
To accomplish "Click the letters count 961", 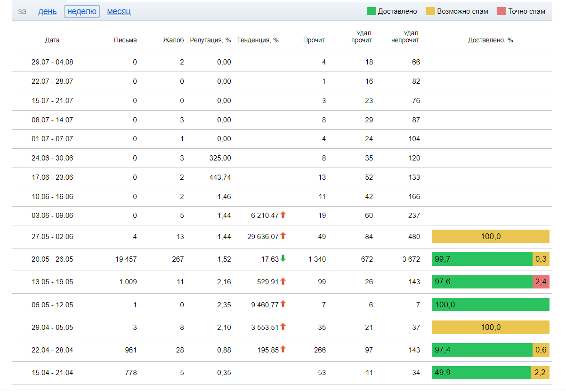I will click(x=131, y=350).
